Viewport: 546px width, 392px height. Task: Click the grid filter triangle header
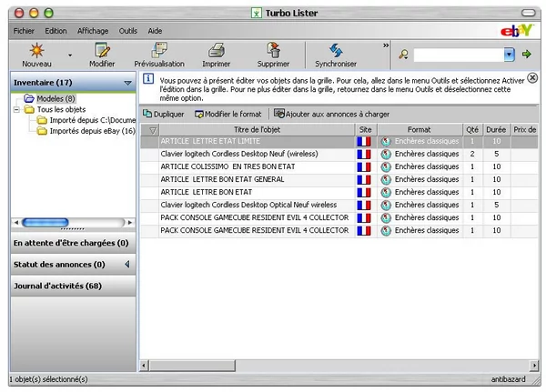[153, 130]
